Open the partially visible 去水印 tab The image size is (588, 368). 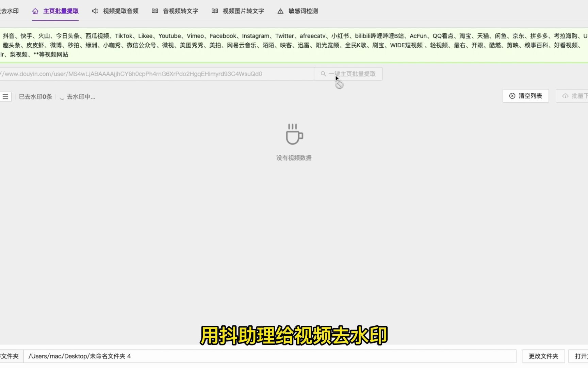(9, 11)
